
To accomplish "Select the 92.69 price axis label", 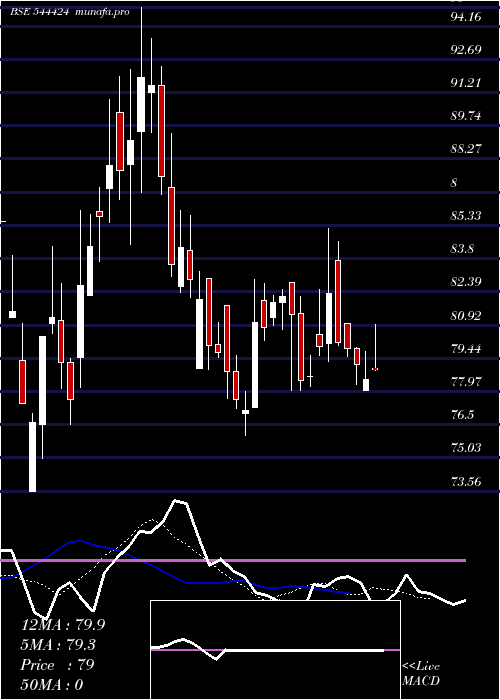I will click(466, 49).
